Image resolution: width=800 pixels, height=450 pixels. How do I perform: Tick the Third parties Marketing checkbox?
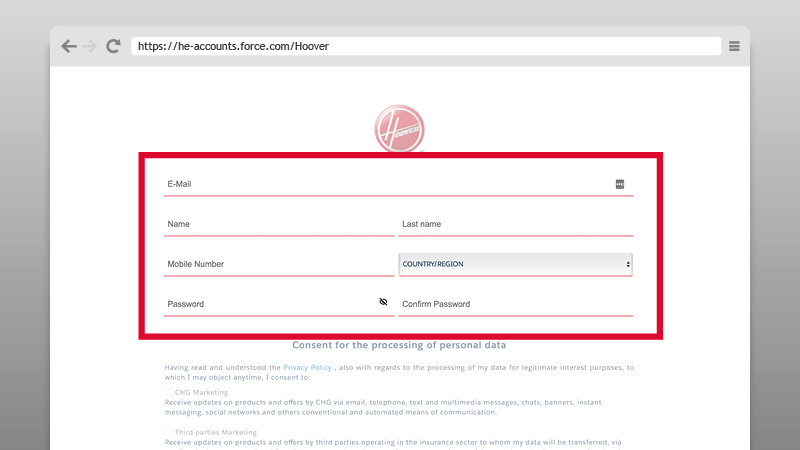[169, 431]
